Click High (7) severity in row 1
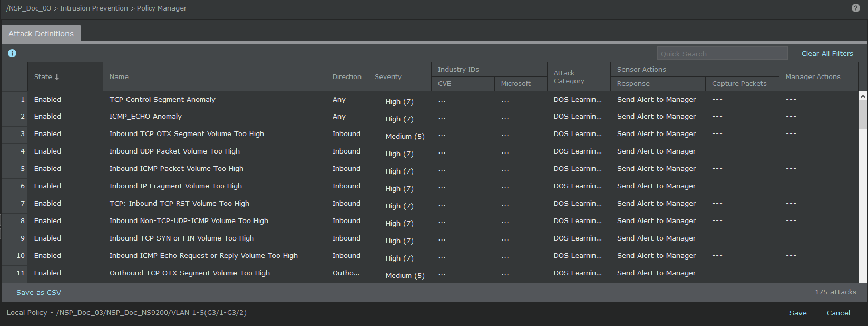This screenshot has width=868, height=326. [399, 102]
